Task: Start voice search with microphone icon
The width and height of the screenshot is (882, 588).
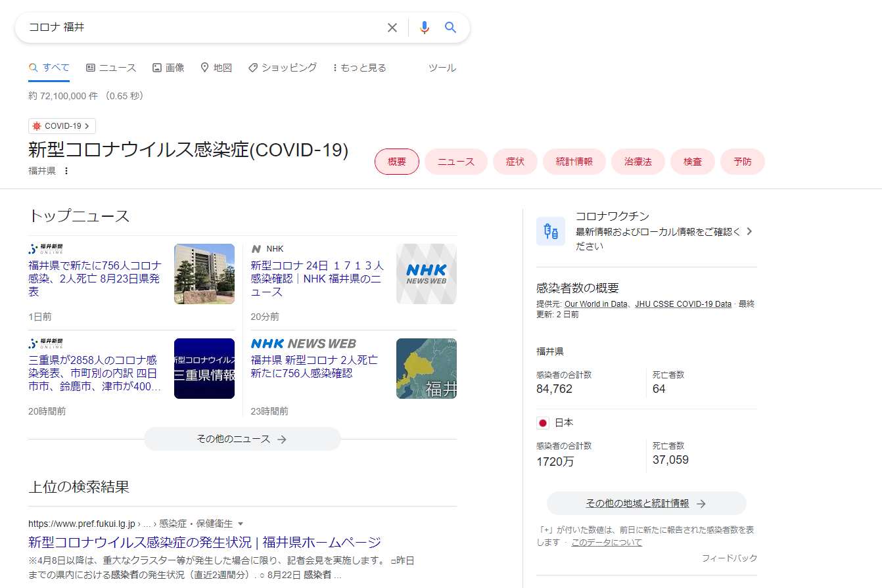Action: click(x=425, y=28)
